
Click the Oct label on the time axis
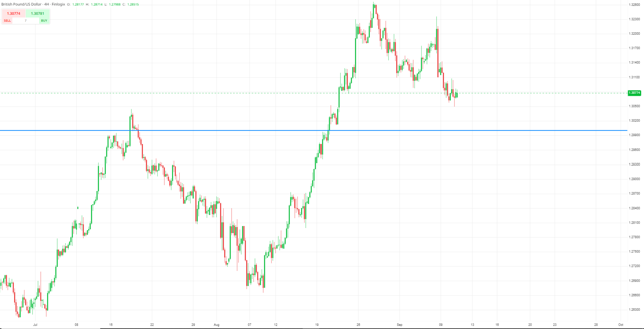(621, 325)
